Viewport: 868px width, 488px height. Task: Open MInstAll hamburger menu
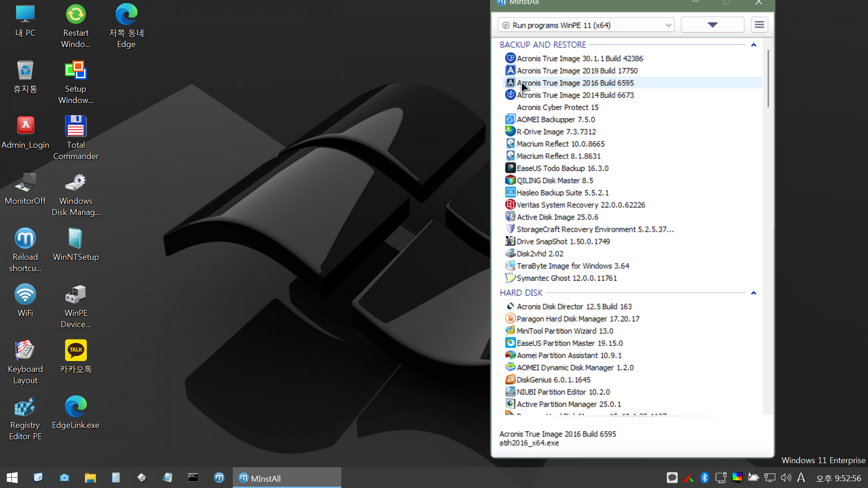click(x=759, y=25)
